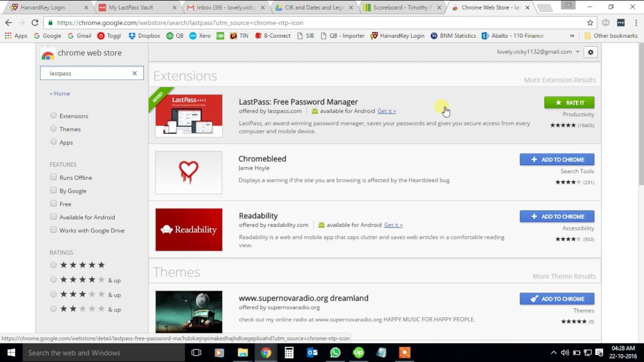Image resolution: width=644 pixels, height=362 pixels.
Task: Select the Extensions radio filter
Action: pyautogui.click(x=53, y=116)
